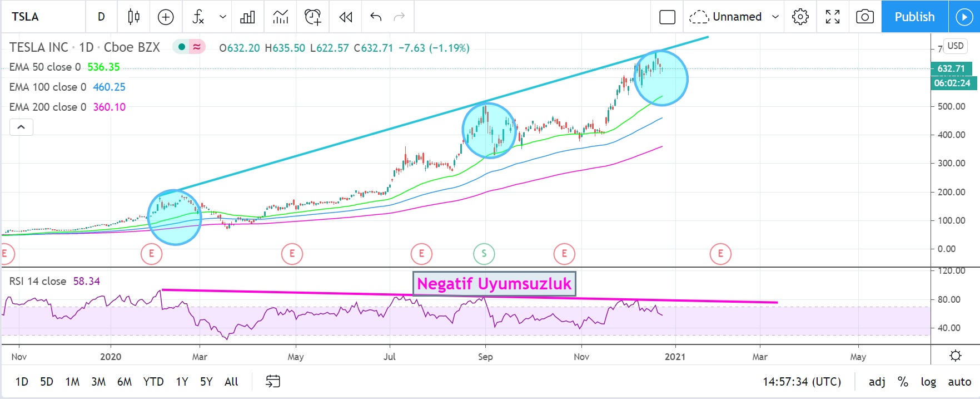Set range to 1D
The height and width of the screenshot is (399, 980).
coord(22,382)
